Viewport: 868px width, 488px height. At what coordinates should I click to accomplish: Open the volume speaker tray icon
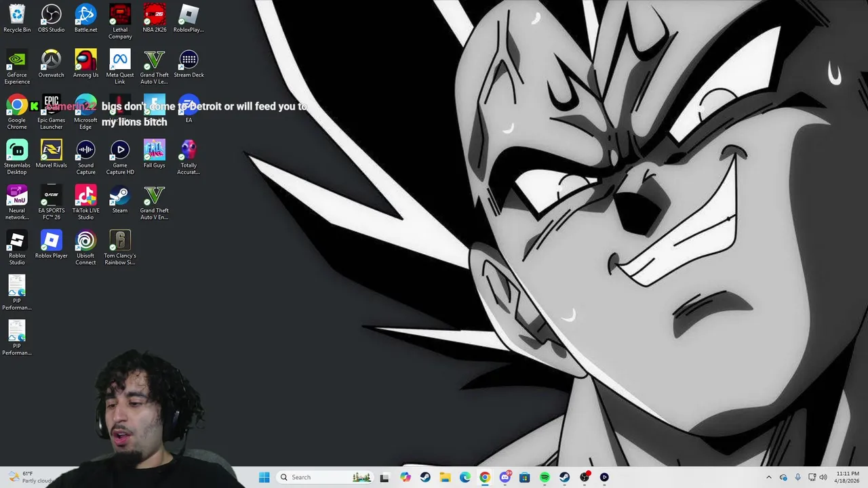point(823,477)
